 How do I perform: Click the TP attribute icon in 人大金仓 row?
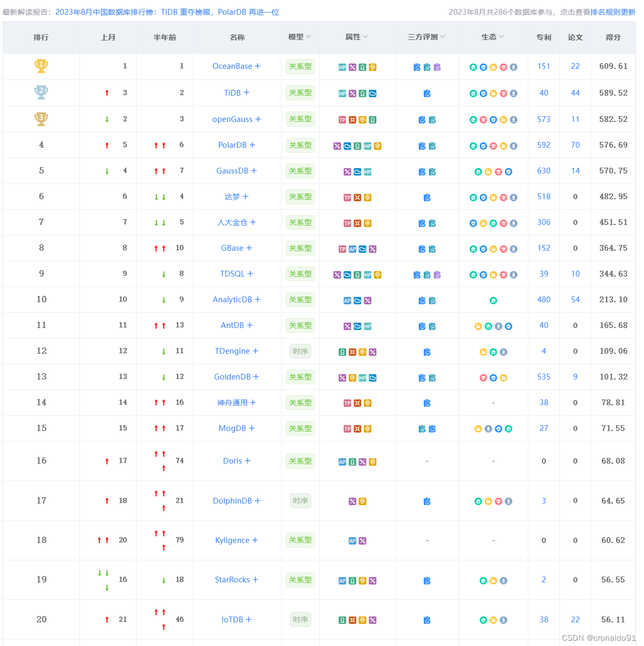point(347,223)
